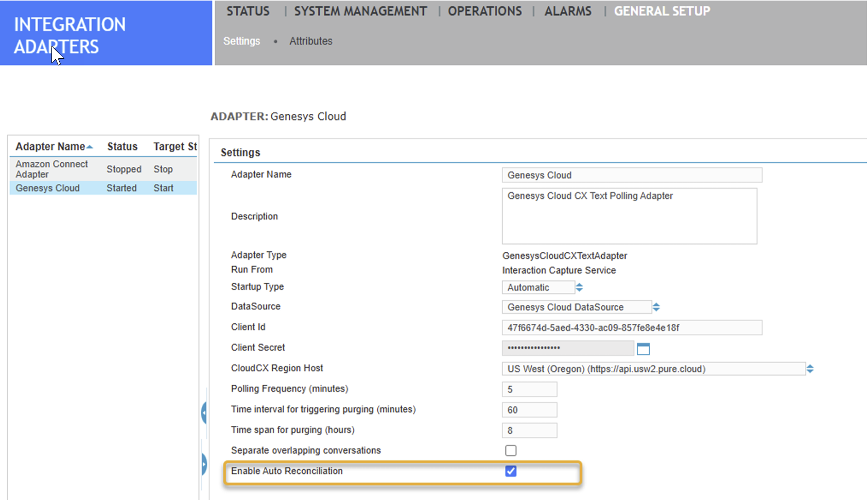Click the Polling Frequency field
Screen dimensions: 868x500
(x=529, y=389)
